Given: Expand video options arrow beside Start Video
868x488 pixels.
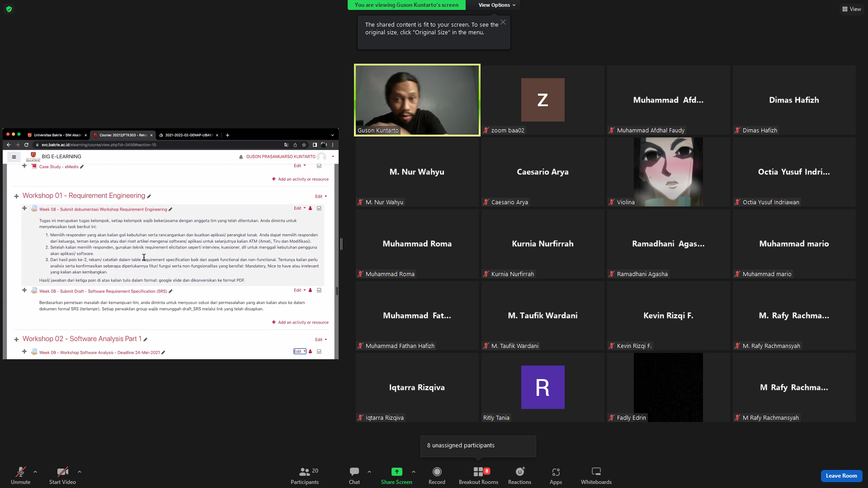Looking at the screenshot, I should pos(80,472).
